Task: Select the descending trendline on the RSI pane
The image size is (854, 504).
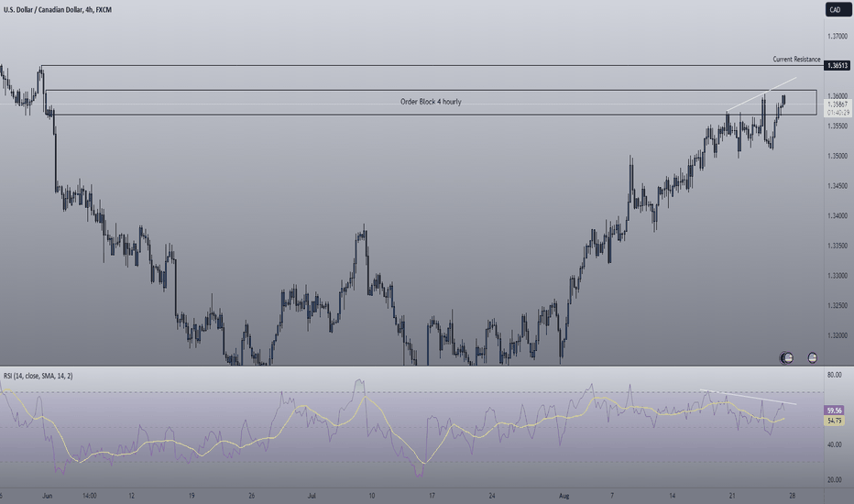Action: [x=749, y=397]
